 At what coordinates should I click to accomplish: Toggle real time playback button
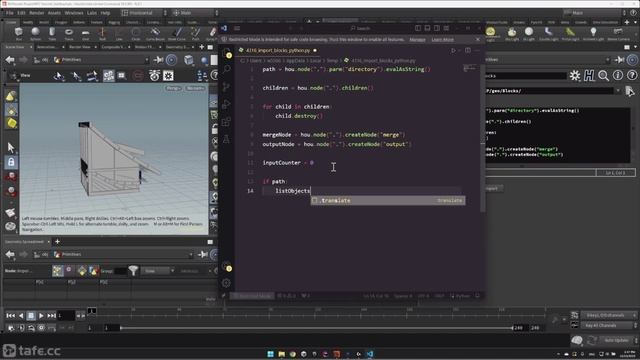point(11,328)
